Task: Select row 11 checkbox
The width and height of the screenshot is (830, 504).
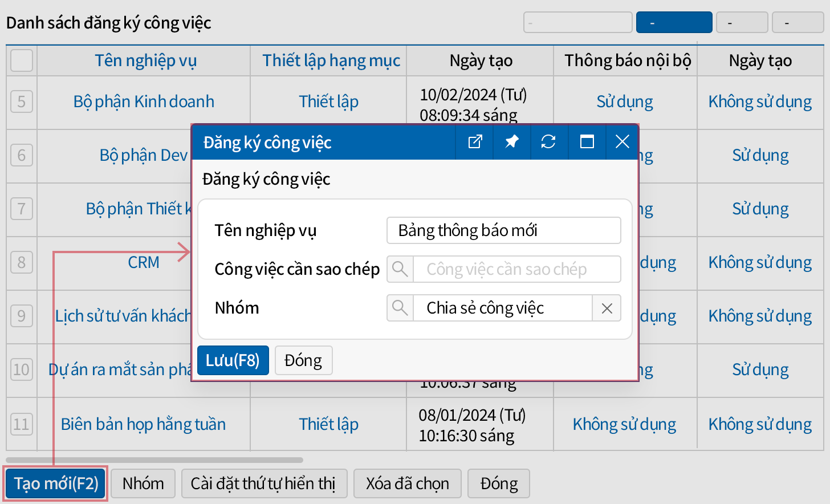Action: (x=22, y=424)
